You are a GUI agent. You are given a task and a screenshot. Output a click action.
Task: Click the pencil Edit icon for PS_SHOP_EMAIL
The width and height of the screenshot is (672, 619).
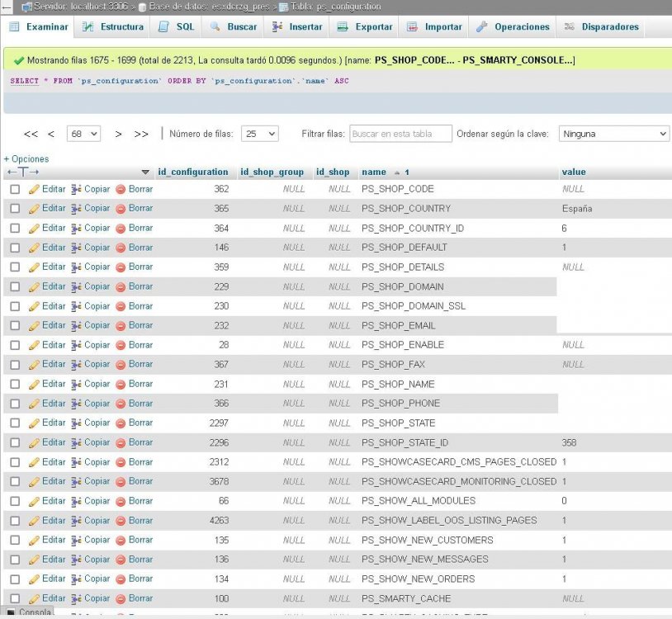[x=35, y=325]
